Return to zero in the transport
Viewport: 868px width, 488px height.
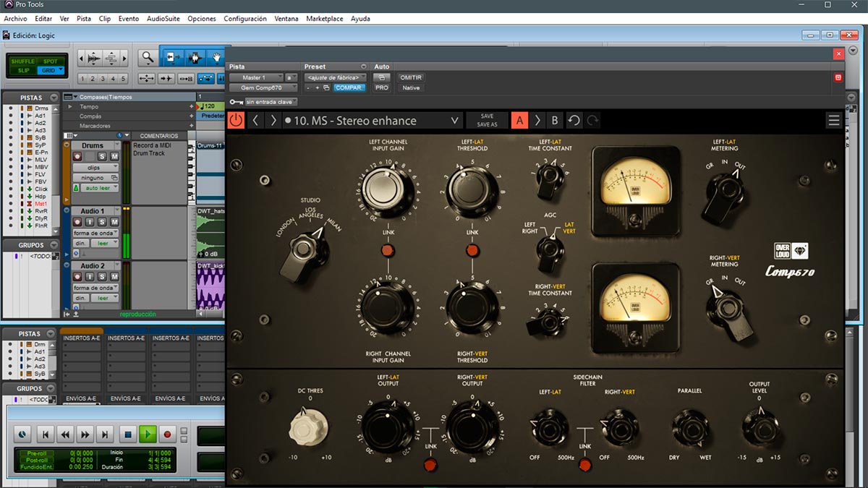(x=46, y=435)
